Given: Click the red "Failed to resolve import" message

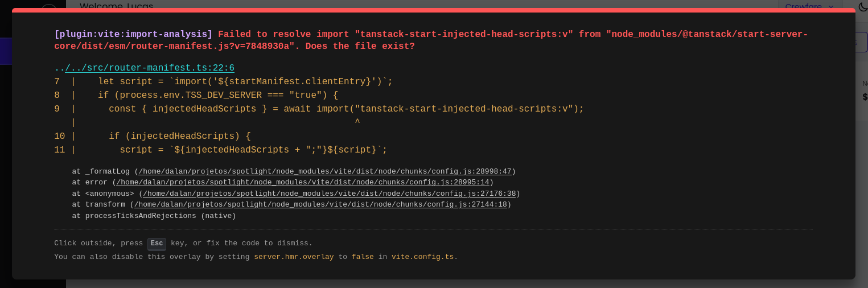Looking at the screenshot, I should (x=431, y=40).
